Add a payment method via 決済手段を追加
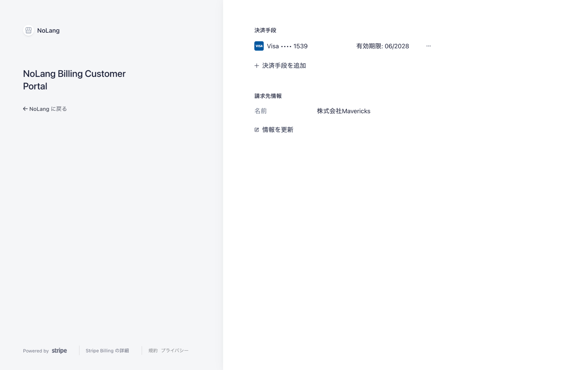The height and width of the screenshot is (370, 588). [x=284, y=66]
